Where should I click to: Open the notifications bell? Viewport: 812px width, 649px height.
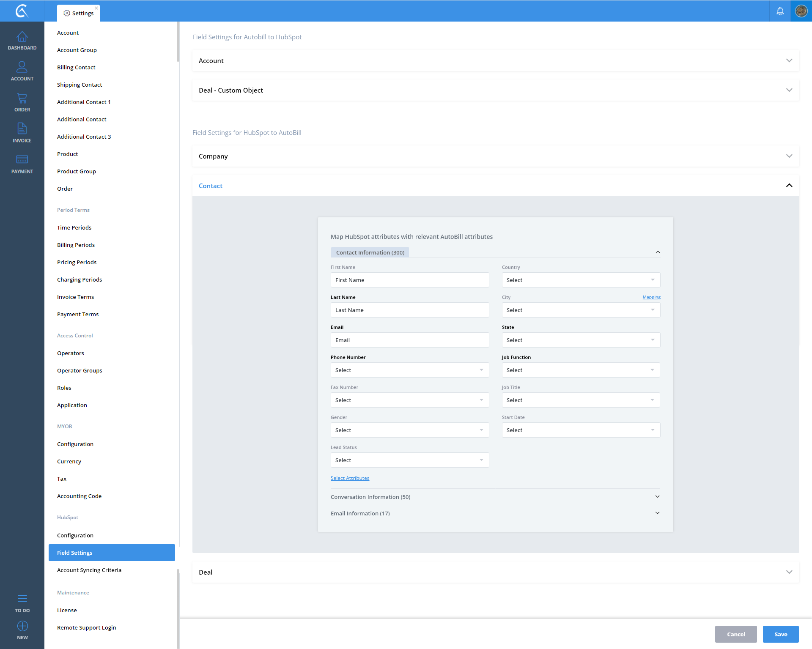(x=780, y=11)
